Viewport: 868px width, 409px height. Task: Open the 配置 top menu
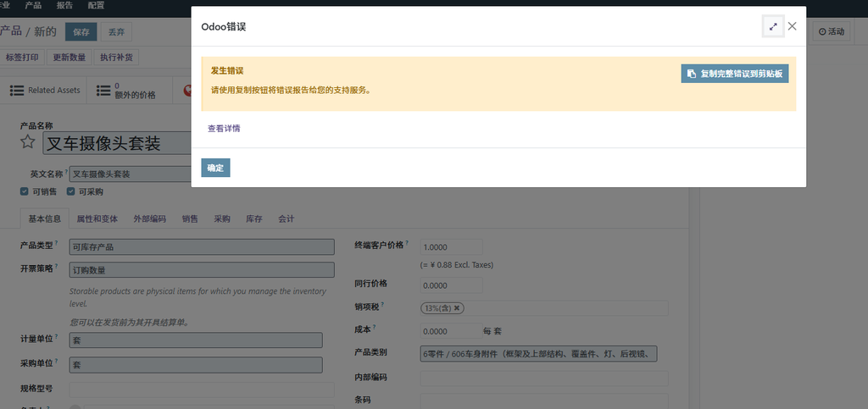(x=96, y=6)
